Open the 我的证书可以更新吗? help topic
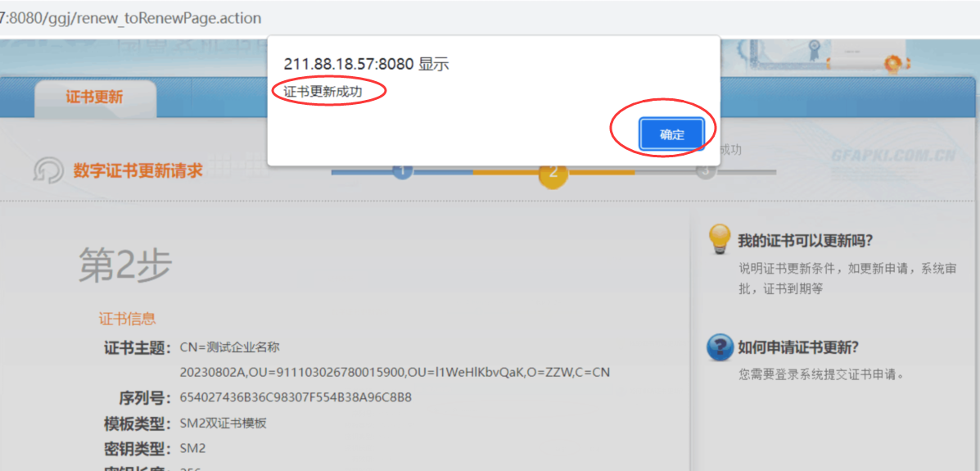The height and width of the screenshot is (471, 980). click(805, 241)
